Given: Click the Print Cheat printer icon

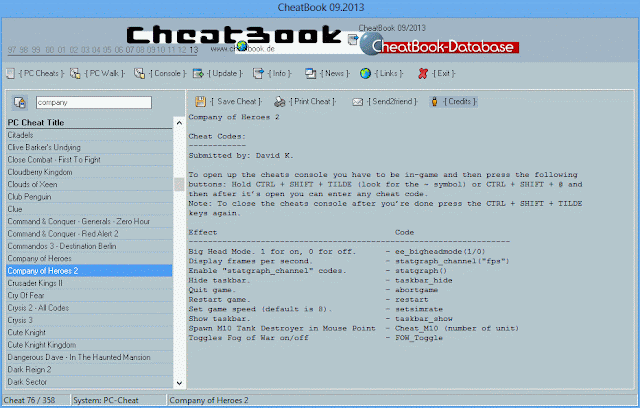Looking at the screenshot, I should tap(280, 102).
